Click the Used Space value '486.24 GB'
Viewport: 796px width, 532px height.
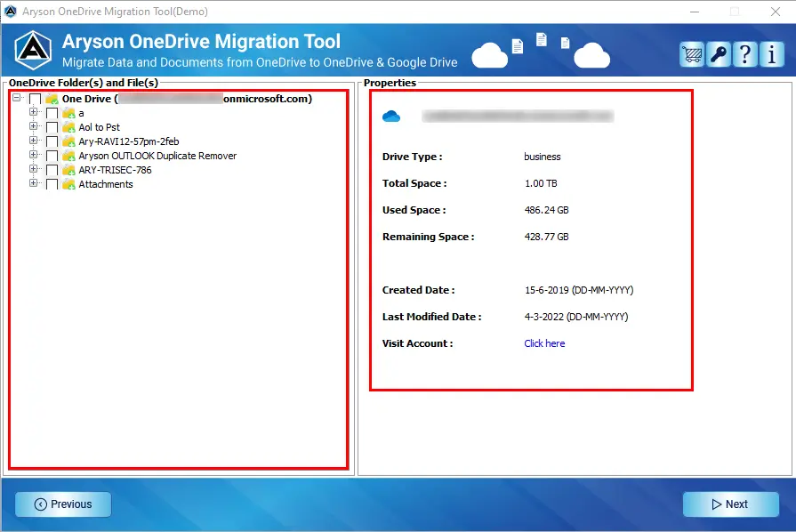[546, 210]
